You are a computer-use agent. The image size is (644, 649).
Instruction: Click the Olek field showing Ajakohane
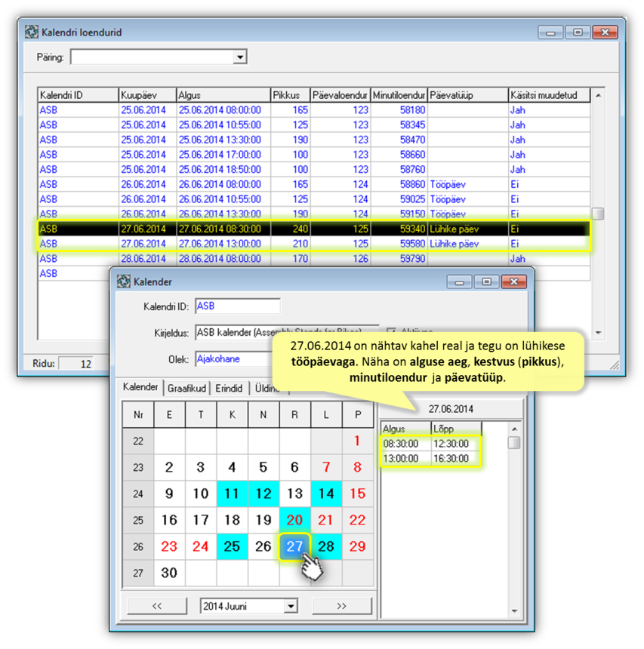233,359
